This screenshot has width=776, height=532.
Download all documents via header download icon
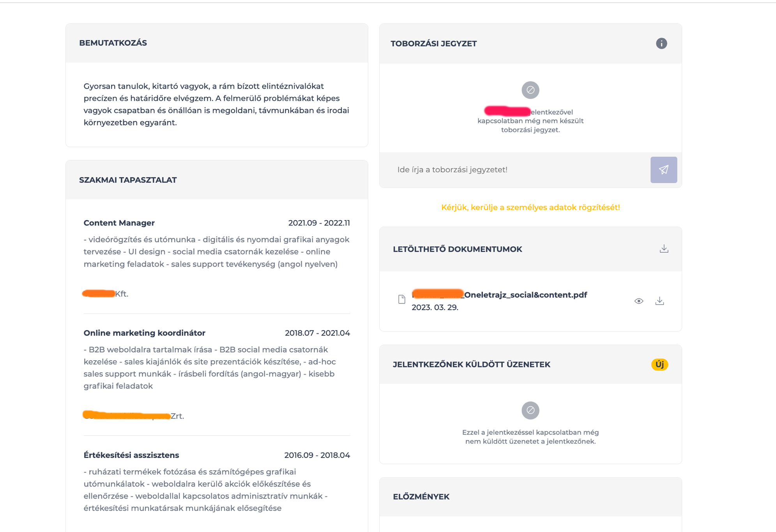click(x=664, y=249)
